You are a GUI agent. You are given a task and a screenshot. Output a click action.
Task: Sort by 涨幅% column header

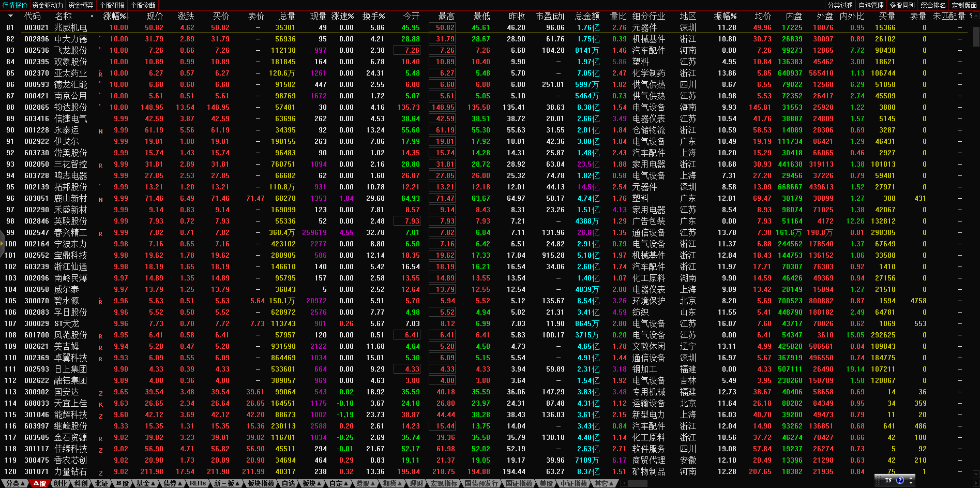[115, 16]
